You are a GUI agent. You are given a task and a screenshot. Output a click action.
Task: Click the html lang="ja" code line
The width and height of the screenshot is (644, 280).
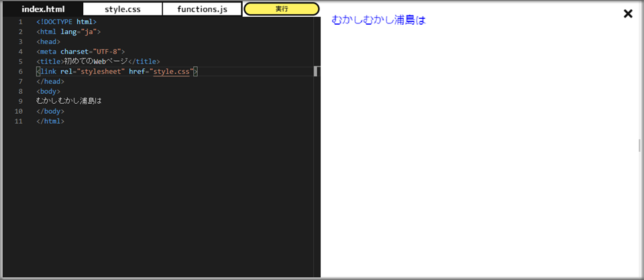point(68,31)
